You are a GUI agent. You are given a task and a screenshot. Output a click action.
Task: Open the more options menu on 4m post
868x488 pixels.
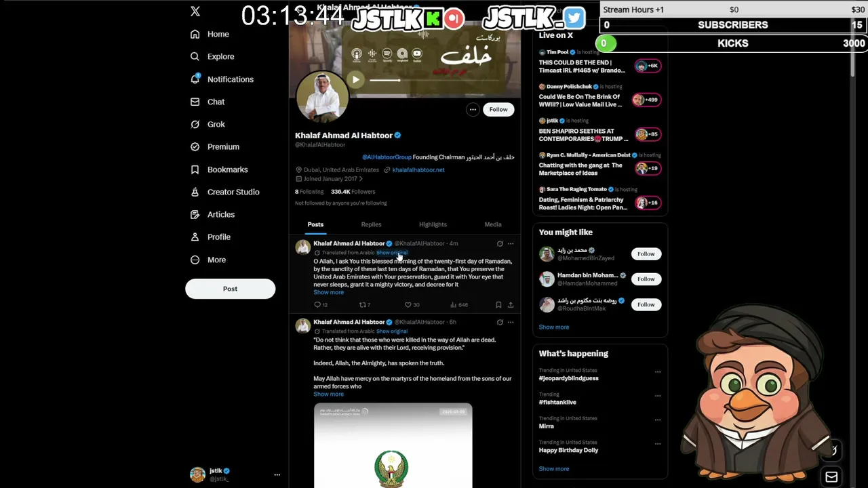[x=511, y=243]
